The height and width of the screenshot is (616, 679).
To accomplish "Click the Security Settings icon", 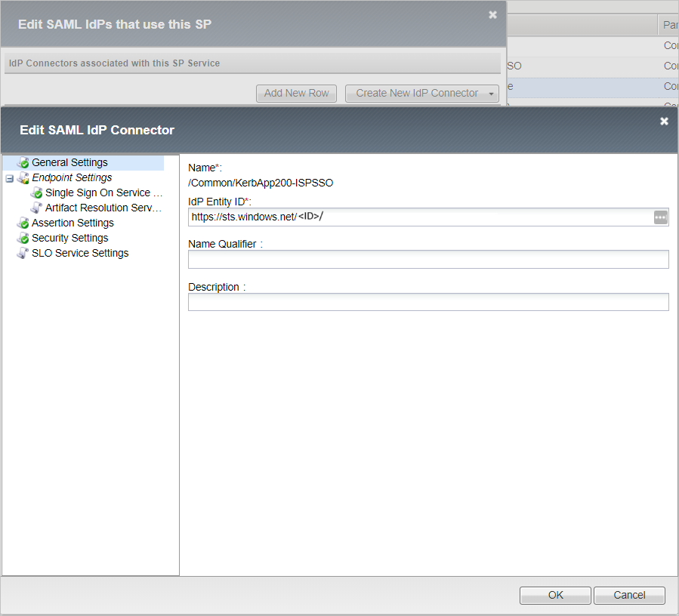I will click(x=23, y=238).
